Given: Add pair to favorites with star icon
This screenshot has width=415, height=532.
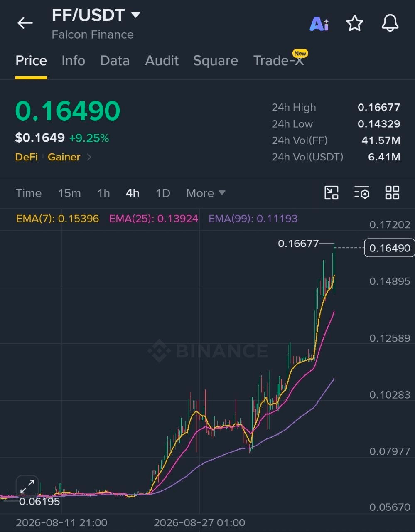Looking at the screenshot, I should (355, 23).
